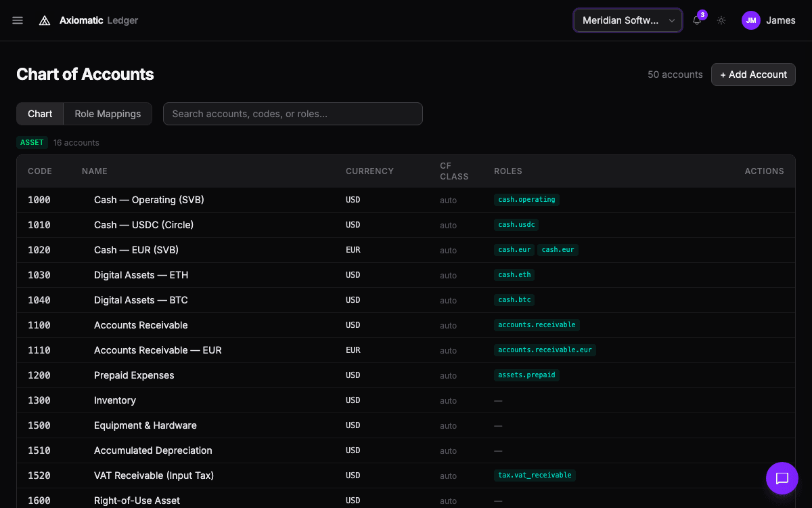Select the accounts.receivable.eur role tag
This screenshot has width=812, height=508.
(545, 350)
